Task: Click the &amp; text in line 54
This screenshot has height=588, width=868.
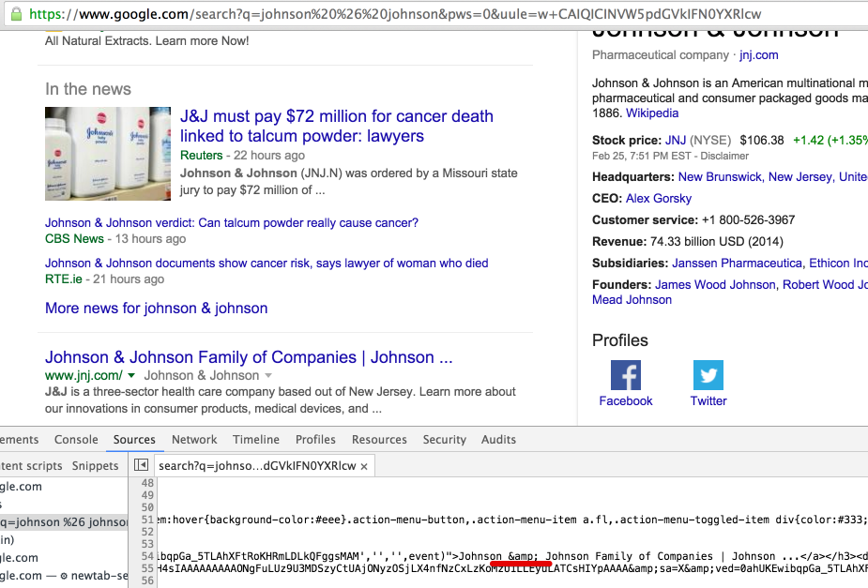Action: [523, 556]
